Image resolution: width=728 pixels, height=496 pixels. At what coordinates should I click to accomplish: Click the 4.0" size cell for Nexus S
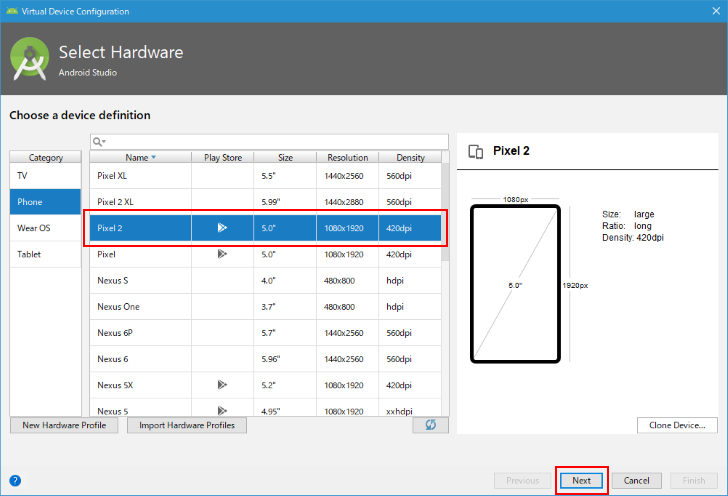pyautogui.click(x=285, y=281)
